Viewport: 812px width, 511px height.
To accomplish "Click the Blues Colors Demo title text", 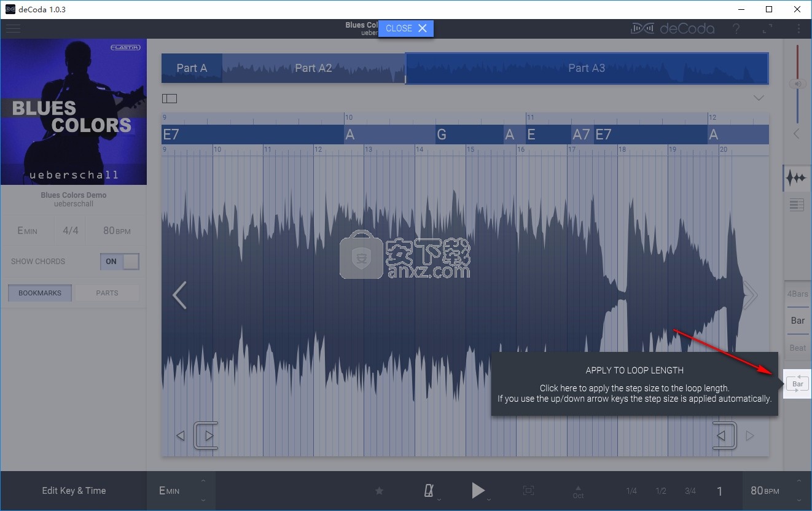I will click(74, 195).
